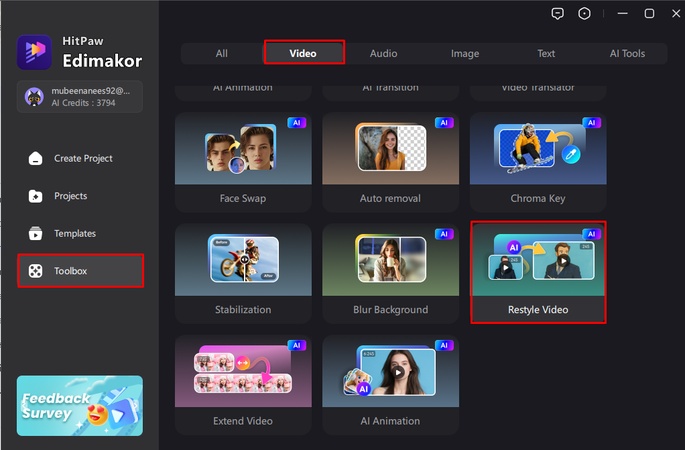
Task: Open the account panel showing AI Credits
Action: pyautogui.click(x=80, y=97)
